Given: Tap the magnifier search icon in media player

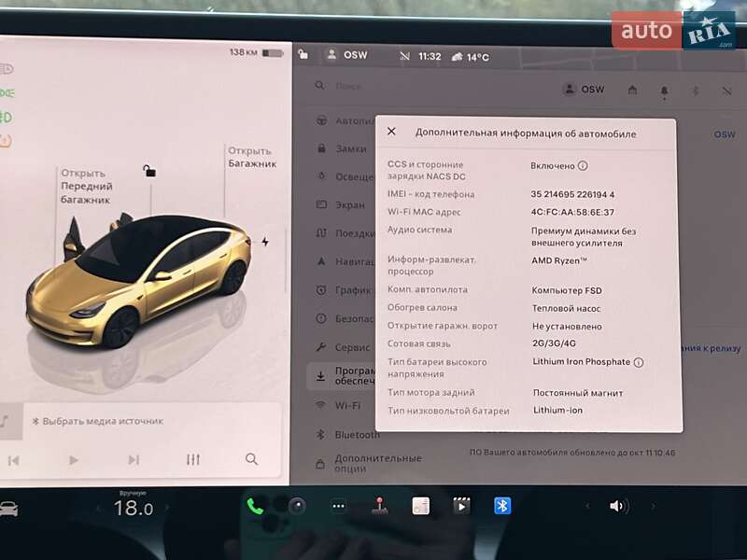Looking at the screenshot, I should click(251, 459).
